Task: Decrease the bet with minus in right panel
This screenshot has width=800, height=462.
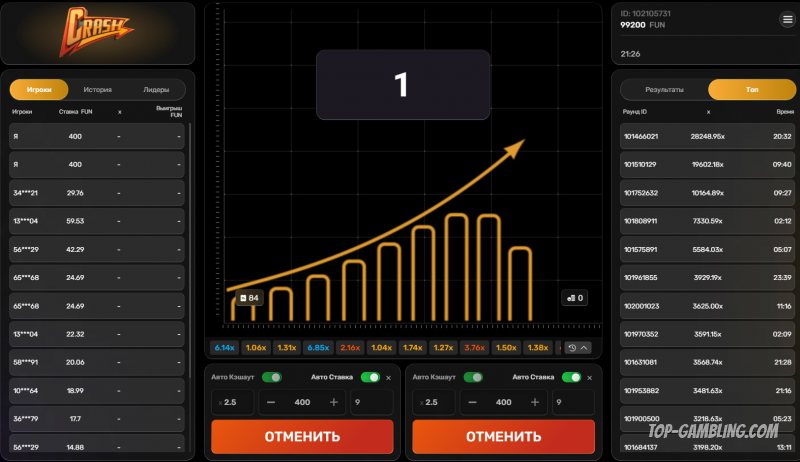Action: [473, 402]
